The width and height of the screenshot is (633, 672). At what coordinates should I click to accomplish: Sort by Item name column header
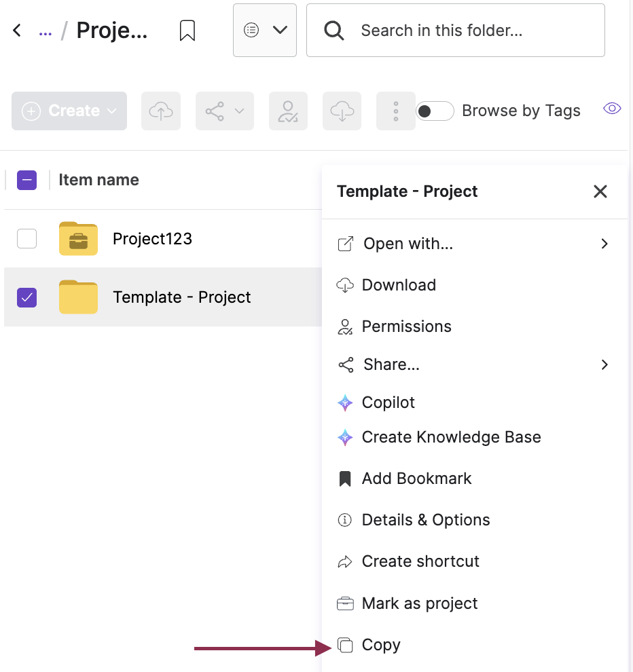click(x=98, y=180)
